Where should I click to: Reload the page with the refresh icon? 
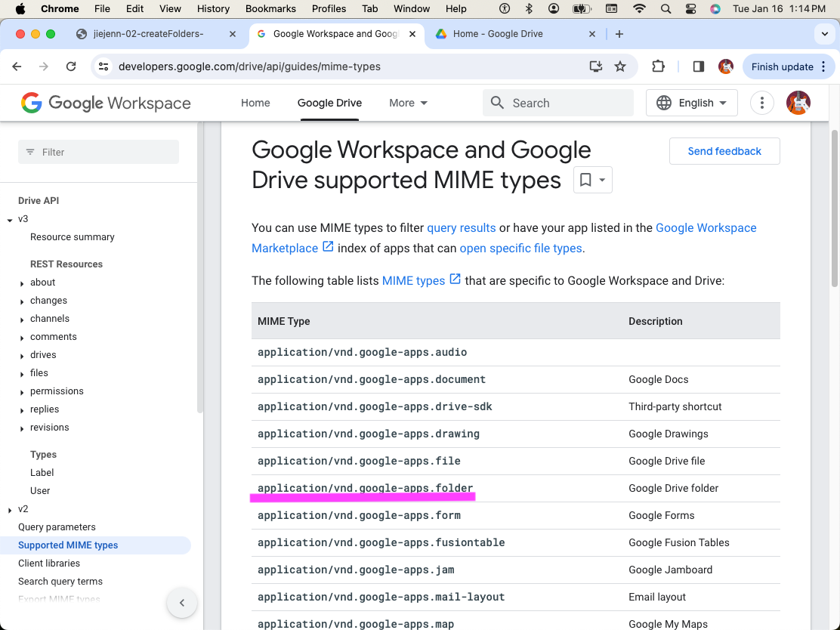tap(71, 66)
